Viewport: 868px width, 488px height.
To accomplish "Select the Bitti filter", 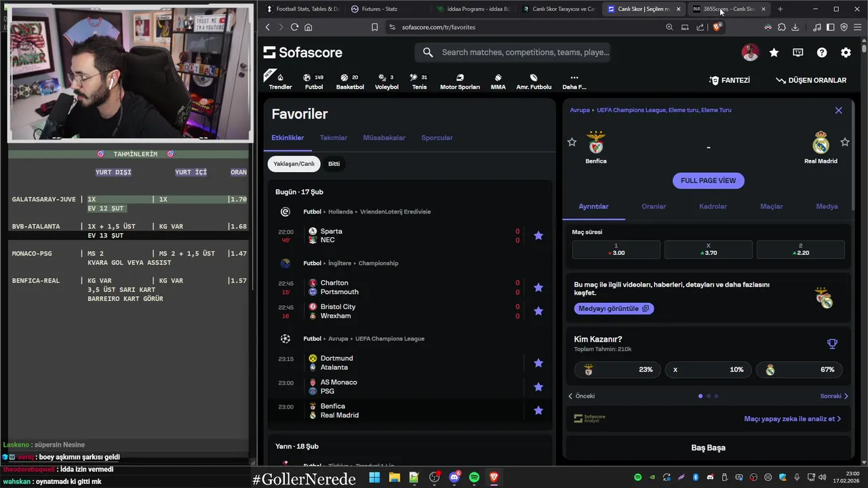I will point(334,163).
